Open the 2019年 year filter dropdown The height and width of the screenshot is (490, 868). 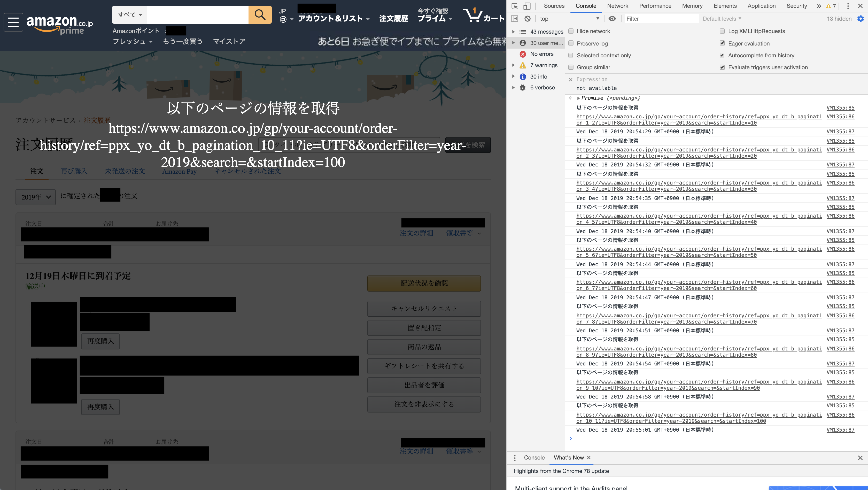click(35, 197)
